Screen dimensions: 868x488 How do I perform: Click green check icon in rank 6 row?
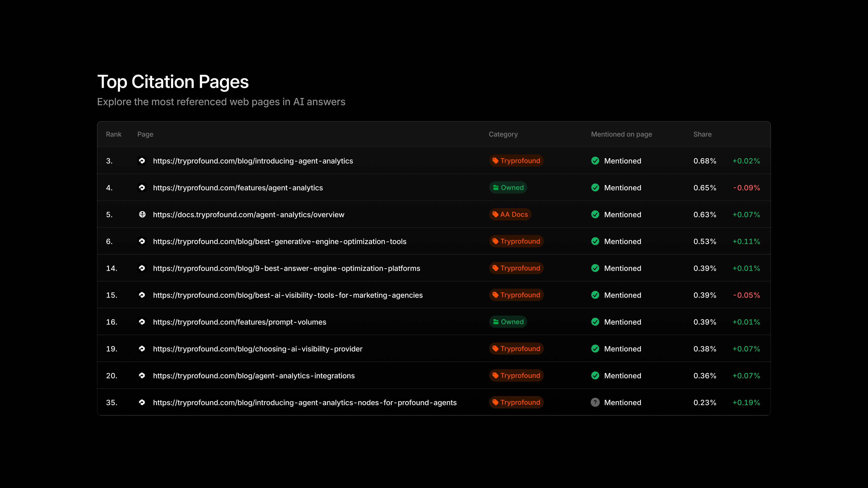tap(595, 241)
